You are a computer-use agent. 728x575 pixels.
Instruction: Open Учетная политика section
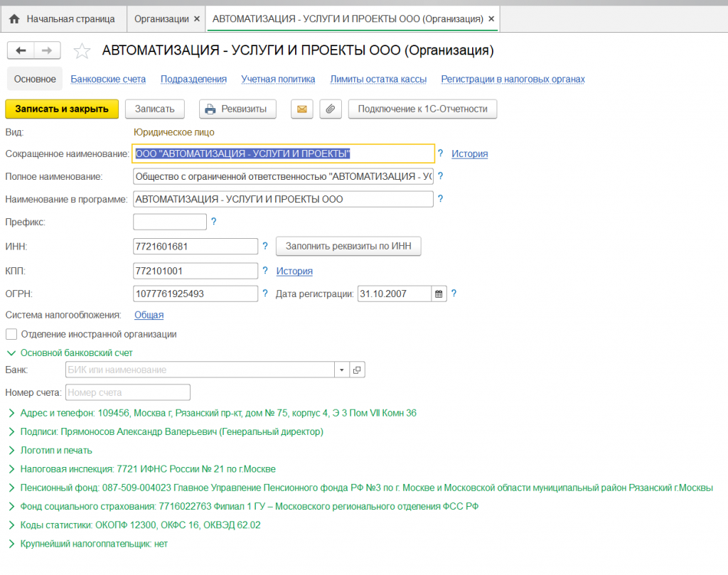(x=278, y=80)
